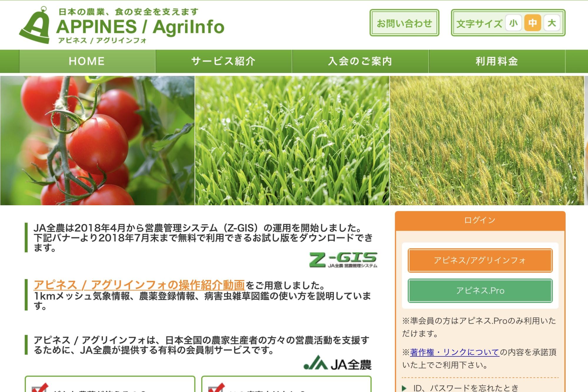Log in via アピネス/アグリインフォ button
The width and height of the screenshot is (588, 392).
point(480,260)
